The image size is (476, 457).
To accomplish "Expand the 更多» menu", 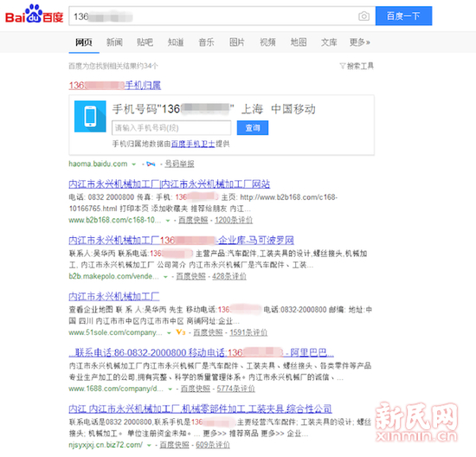I will click(360, 42).
